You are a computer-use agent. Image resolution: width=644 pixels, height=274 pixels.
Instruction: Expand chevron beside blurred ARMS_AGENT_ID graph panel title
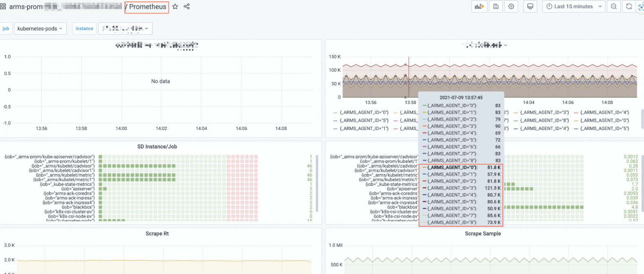pyautogui.click(x=506, y=45)
